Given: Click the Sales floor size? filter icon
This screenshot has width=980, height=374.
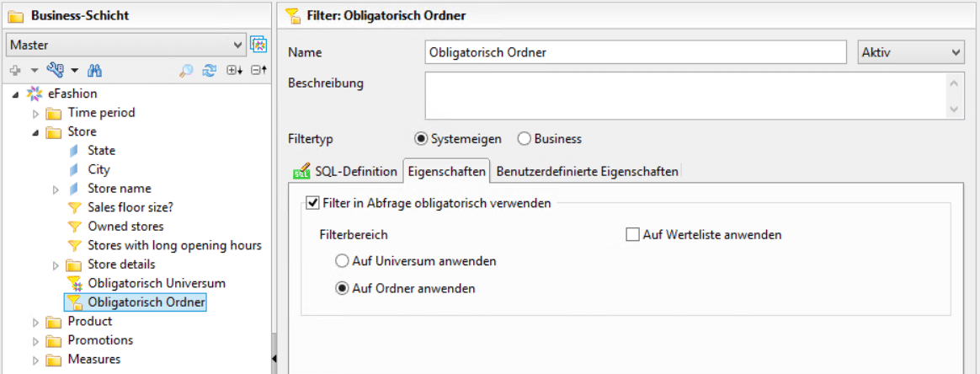Looking at the screenshot, I should coord(74,208).
